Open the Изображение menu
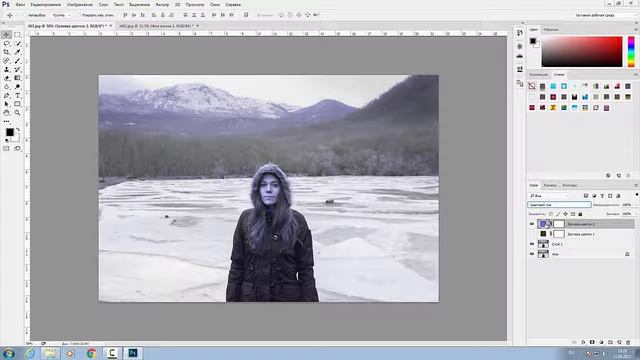 pyautogui.click(x=80, y=4)
